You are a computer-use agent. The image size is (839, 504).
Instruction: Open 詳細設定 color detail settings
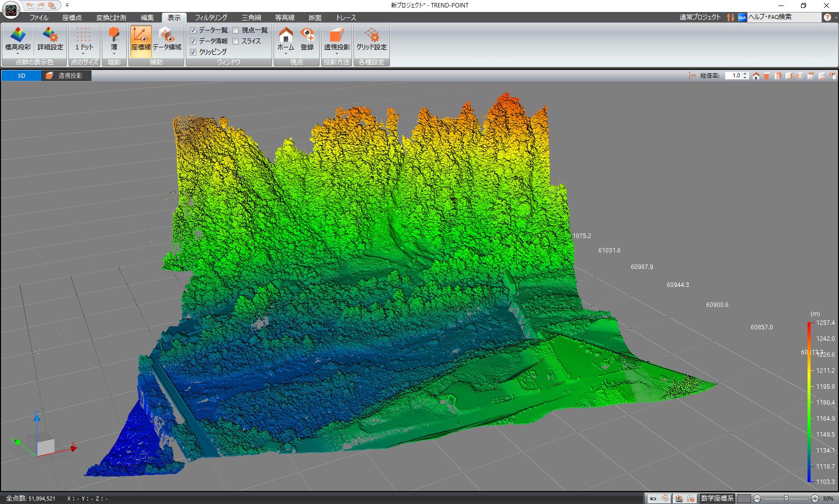coord(50,40)
